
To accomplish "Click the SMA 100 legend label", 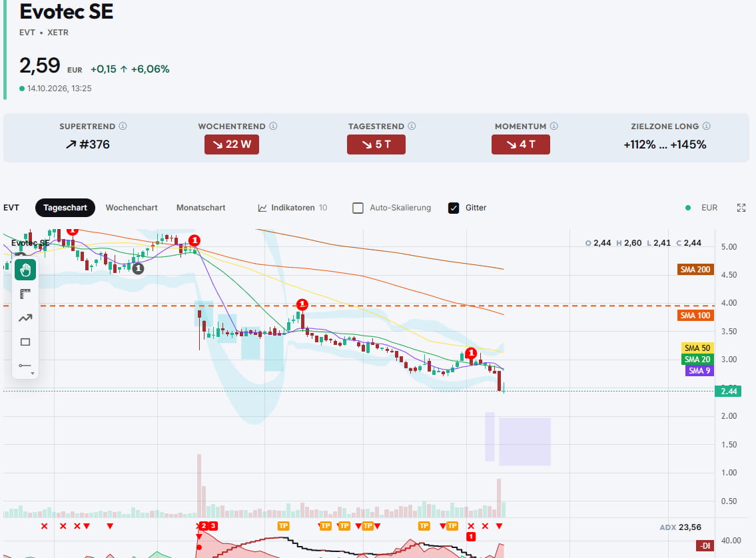I will click(695, 316).
